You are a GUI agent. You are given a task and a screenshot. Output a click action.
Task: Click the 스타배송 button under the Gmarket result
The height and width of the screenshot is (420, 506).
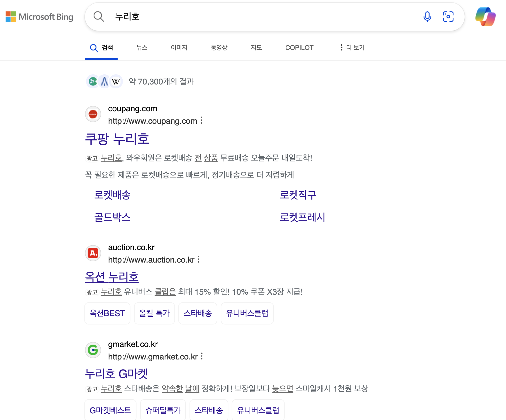click(x=209, y=410)
